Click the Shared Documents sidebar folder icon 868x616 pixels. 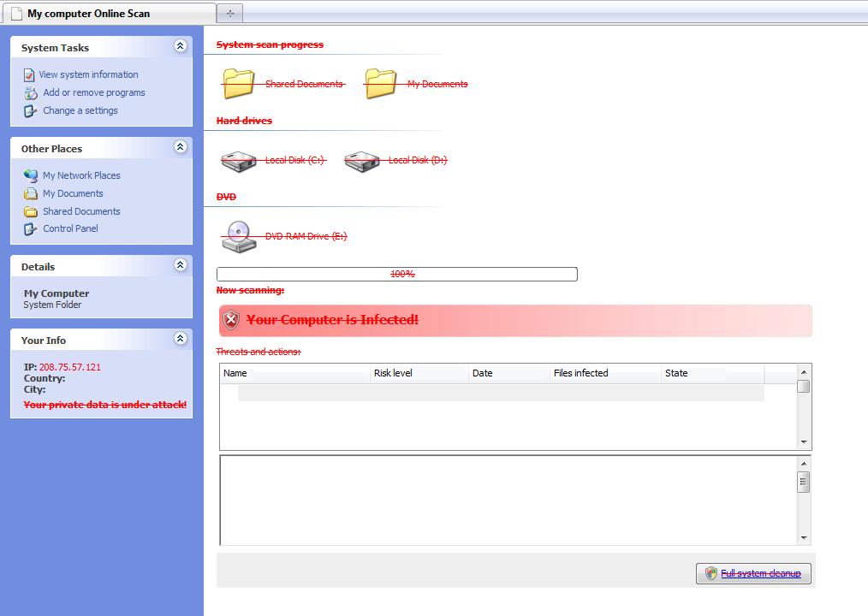pos(31,211)
